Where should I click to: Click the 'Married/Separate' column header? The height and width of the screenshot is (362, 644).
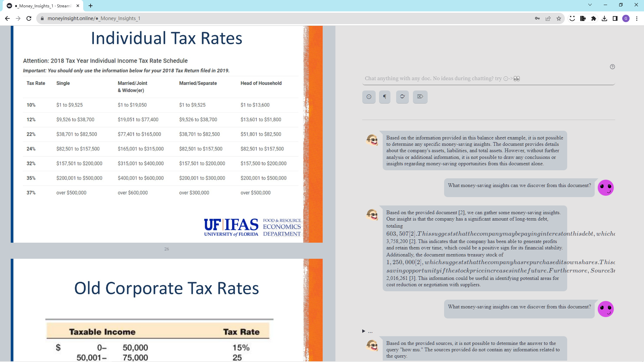click(198, 83)
